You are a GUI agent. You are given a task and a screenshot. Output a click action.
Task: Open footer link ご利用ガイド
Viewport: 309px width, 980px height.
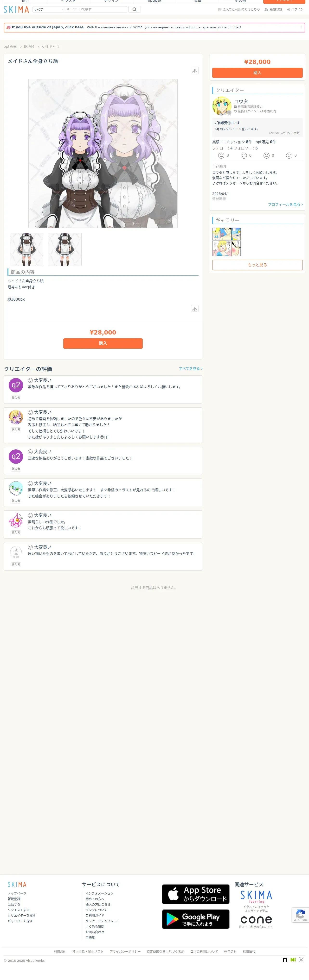(x=95, y=916)
